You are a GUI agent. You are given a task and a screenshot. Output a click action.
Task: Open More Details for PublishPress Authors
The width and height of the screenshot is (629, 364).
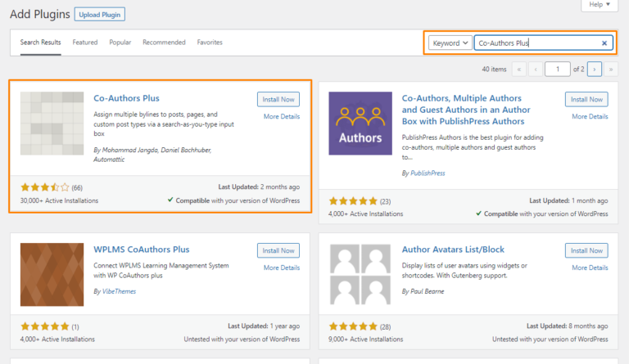tap(590, 116)
